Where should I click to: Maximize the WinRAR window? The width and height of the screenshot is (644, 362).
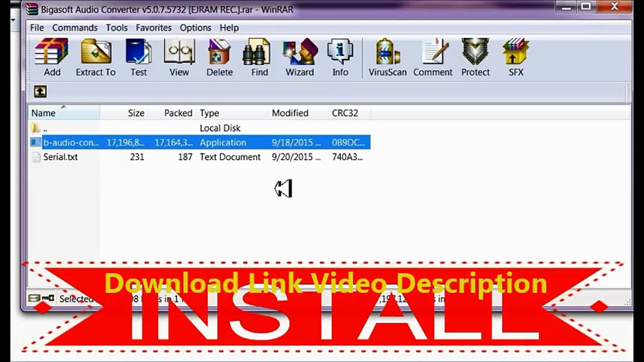point(586,7)
